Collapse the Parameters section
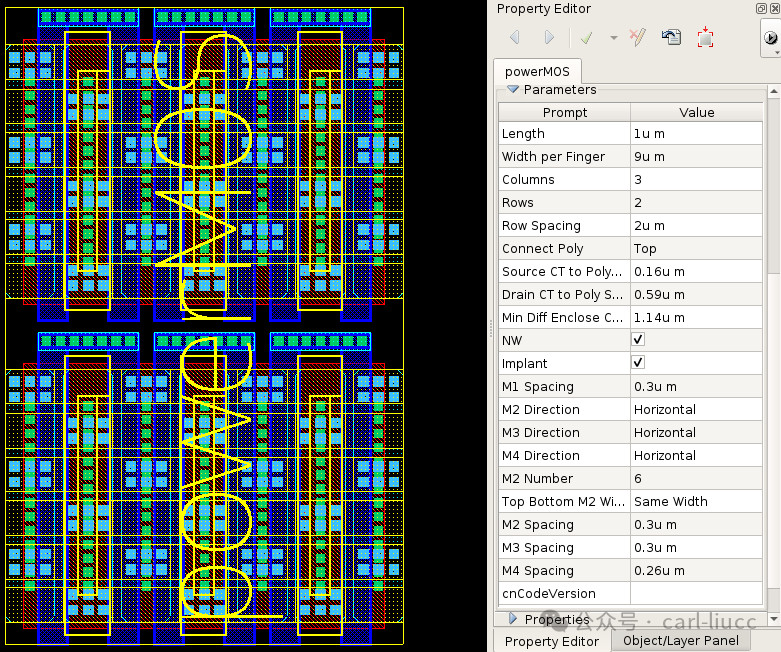This screenshot has height=652, width=781. [x=513, y=89]
